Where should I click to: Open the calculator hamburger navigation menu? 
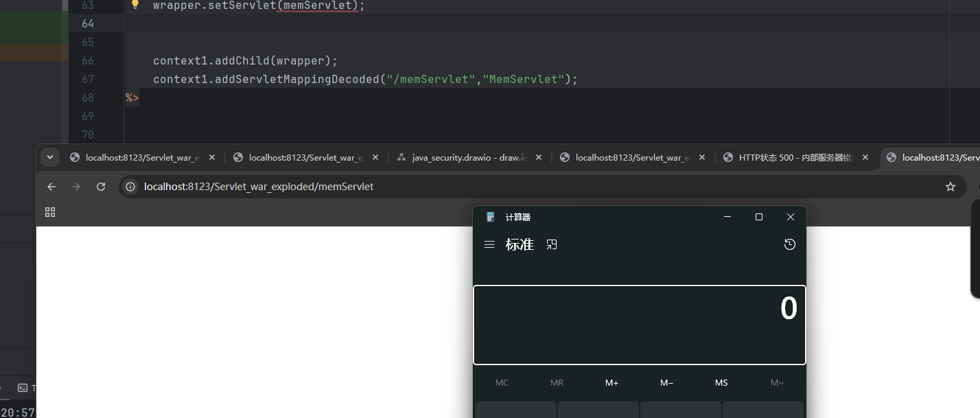coord(489,244)
